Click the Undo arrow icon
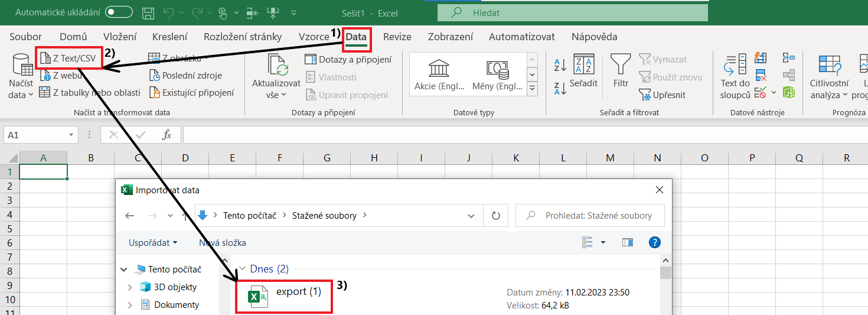868x315 pixels. click(169, 12)
